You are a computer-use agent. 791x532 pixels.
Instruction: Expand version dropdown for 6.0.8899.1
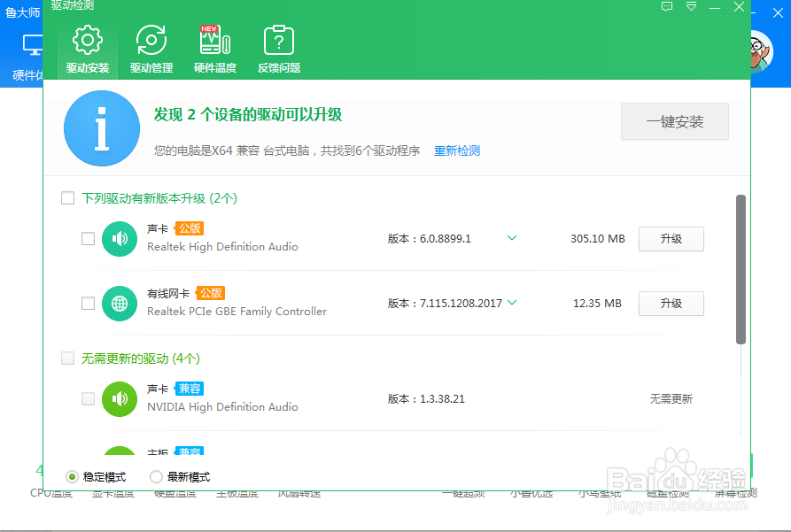click(511, 238)
